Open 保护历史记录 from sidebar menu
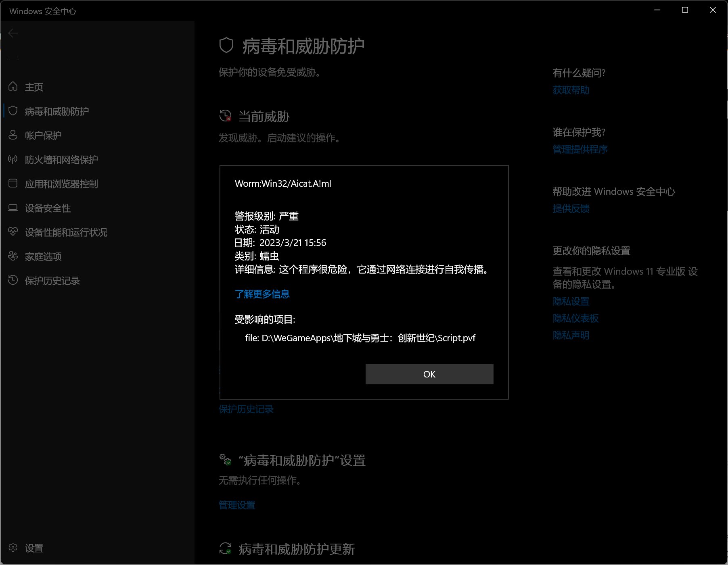Viewport: 728px width, 565px height. pyautogui.click(x=52, y=281)
